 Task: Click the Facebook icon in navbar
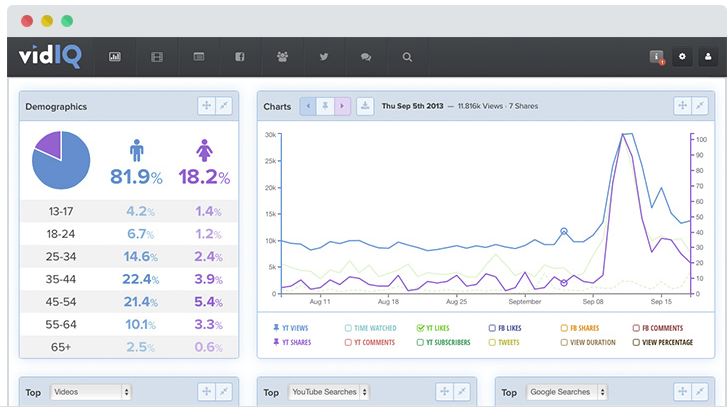pos(240,58)
